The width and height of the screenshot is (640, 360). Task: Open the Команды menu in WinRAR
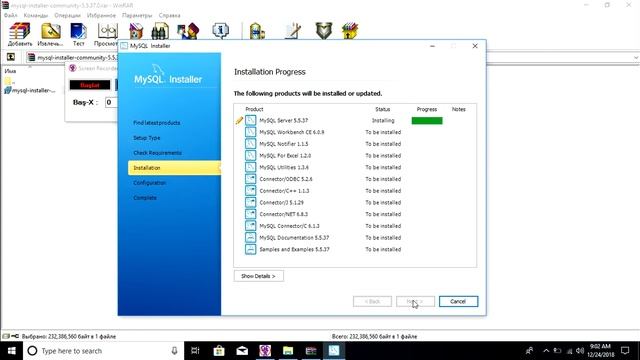coord(36,15)
